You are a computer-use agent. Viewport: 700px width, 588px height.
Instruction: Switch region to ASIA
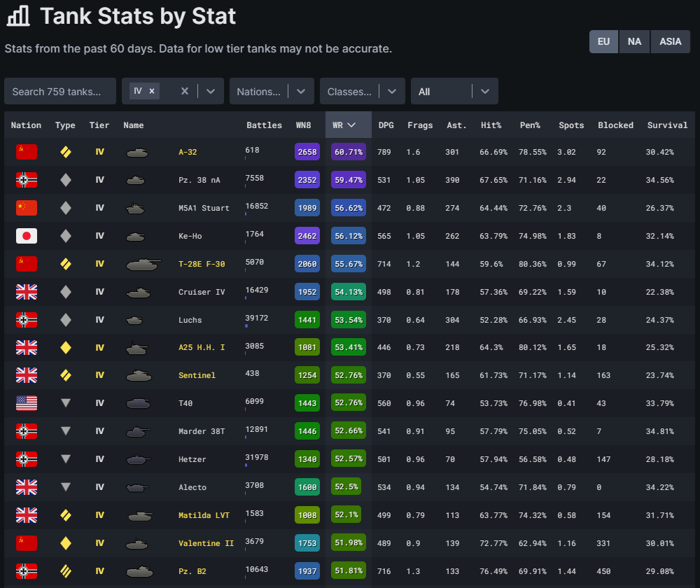[670, 41]
